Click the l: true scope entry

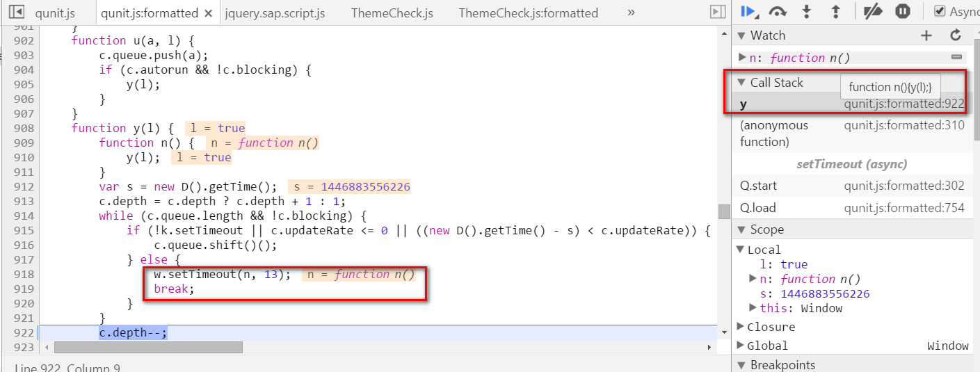pos(783,264)
